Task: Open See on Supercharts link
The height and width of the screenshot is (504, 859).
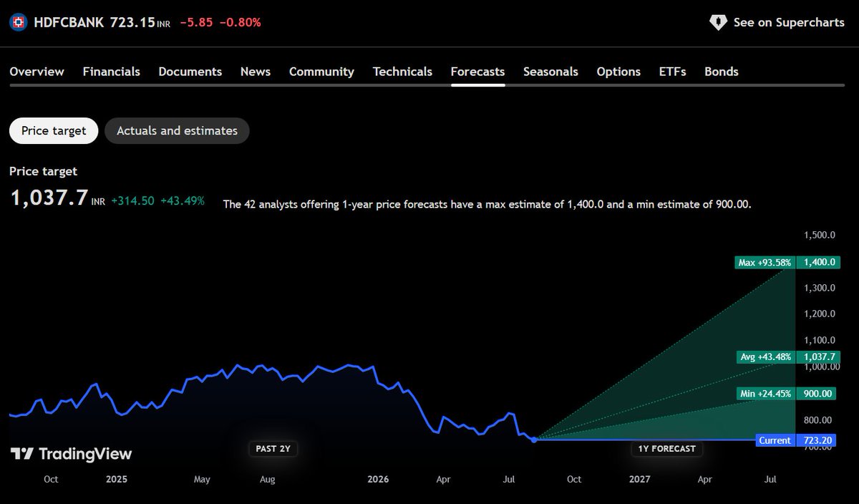Action: pyautogui.click(x=777, y=22)
